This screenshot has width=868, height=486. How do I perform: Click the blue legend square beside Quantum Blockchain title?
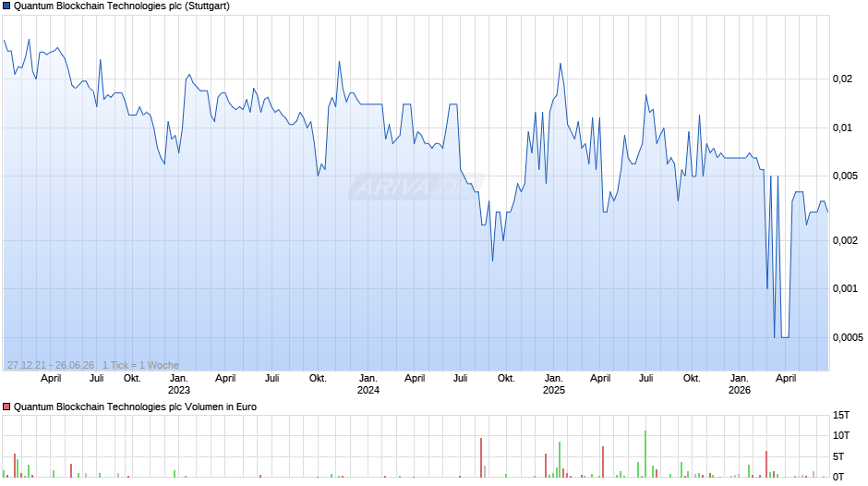(6, 6)
